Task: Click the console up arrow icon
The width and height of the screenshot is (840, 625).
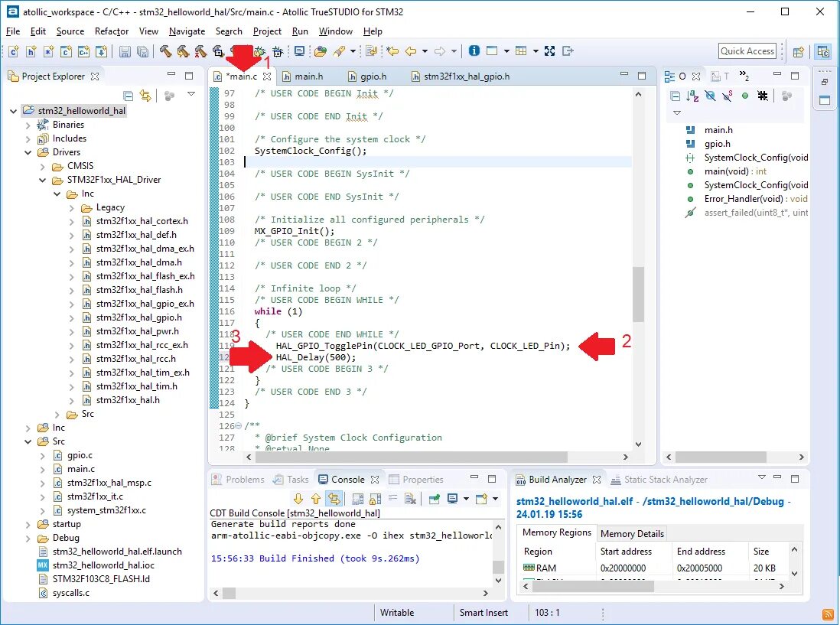Action: [316, 499]
